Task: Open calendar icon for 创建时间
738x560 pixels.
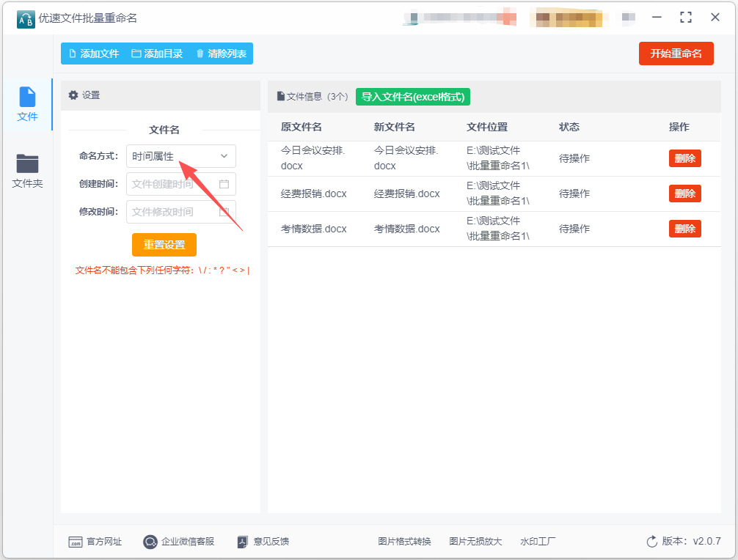Action: pyautogui.click(x=224, y=184)
